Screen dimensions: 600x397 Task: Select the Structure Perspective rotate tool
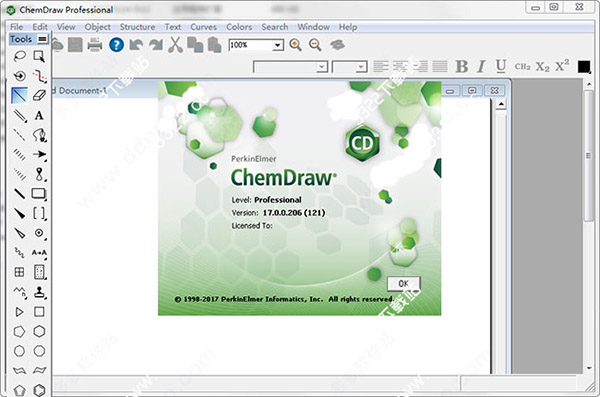[19, 76]
